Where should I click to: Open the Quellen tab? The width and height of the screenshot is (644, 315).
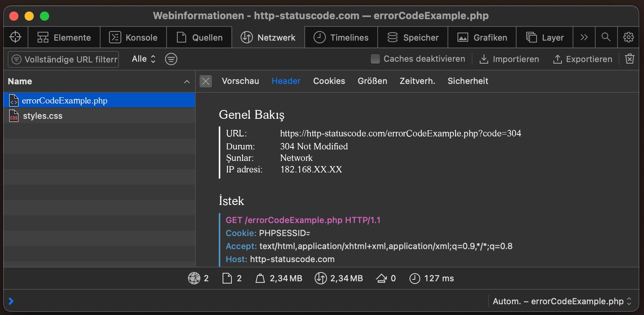[x=200, y=37]
